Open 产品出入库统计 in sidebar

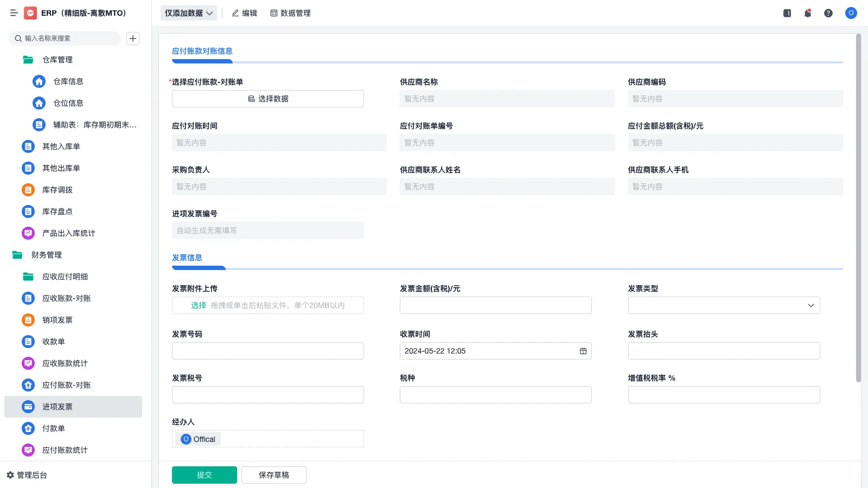click(x=68, y=233)
